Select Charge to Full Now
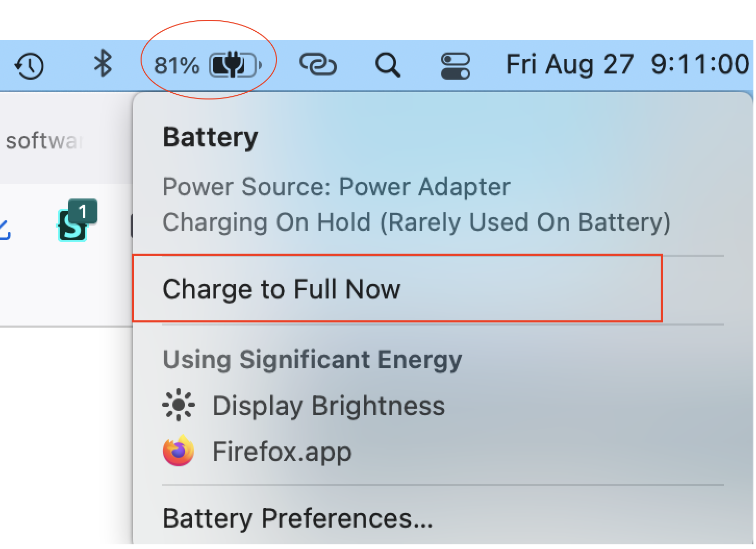The image size is (756, 549). [x=282, y=289]
